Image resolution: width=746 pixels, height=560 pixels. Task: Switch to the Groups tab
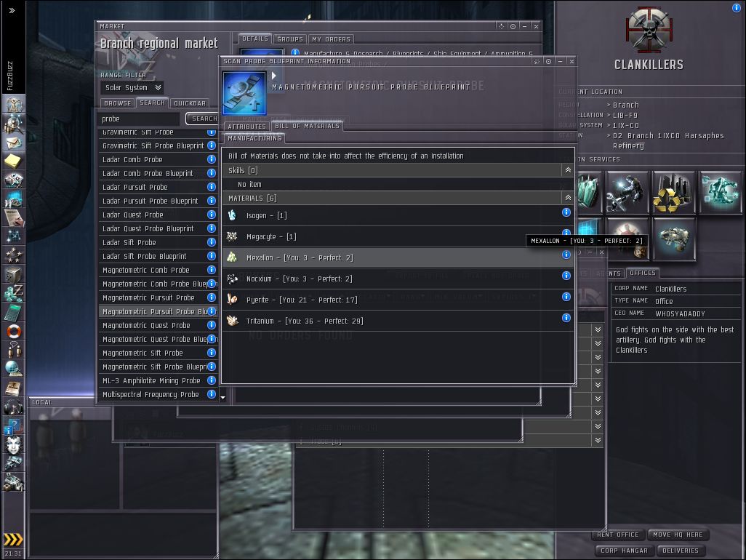point(289,39)
